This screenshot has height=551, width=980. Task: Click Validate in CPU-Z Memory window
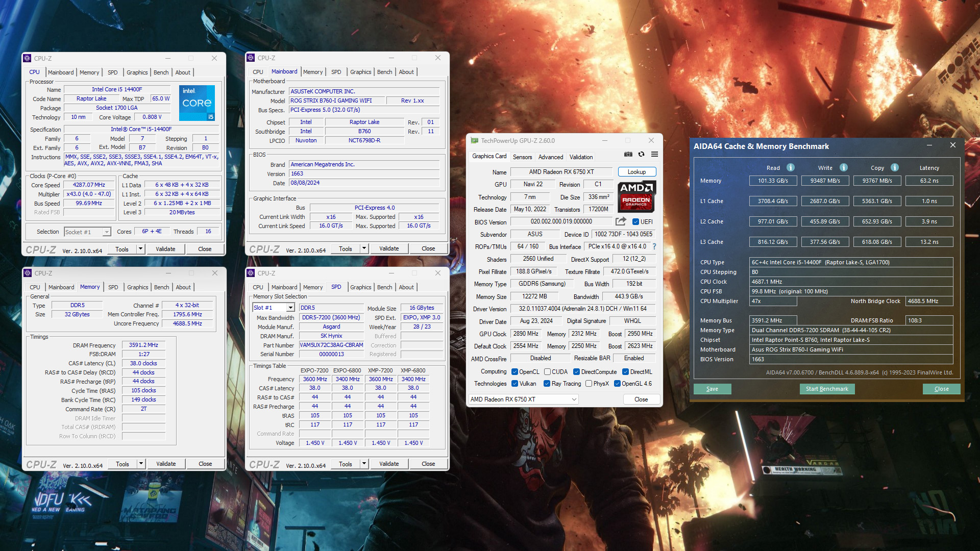point(166,464)
